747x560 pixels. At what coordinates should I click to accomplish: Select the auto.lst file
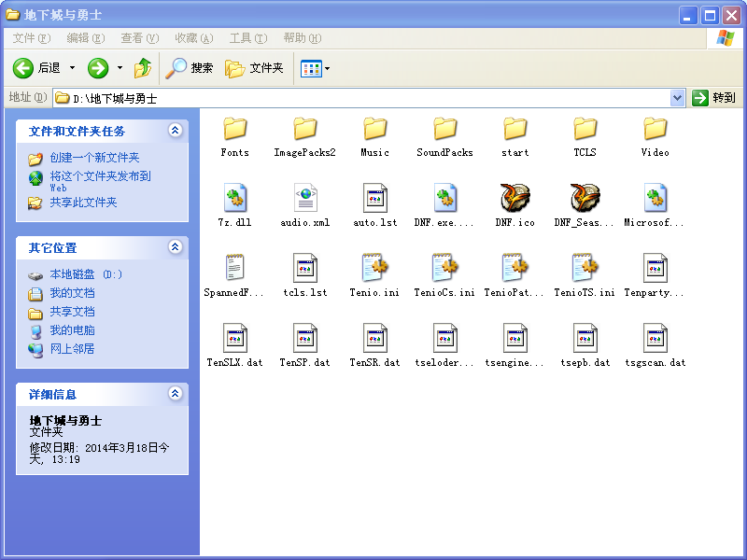coord(375,206)
